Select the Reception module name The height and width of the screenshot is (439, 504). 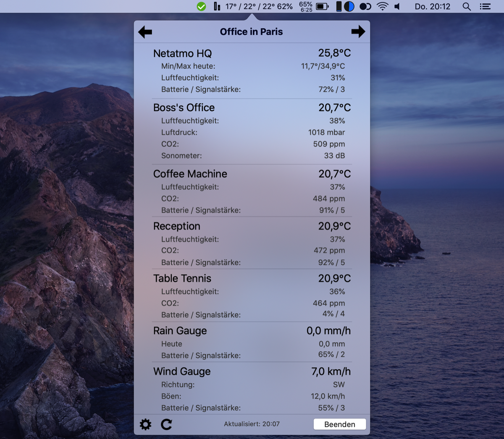coord(177,226)
